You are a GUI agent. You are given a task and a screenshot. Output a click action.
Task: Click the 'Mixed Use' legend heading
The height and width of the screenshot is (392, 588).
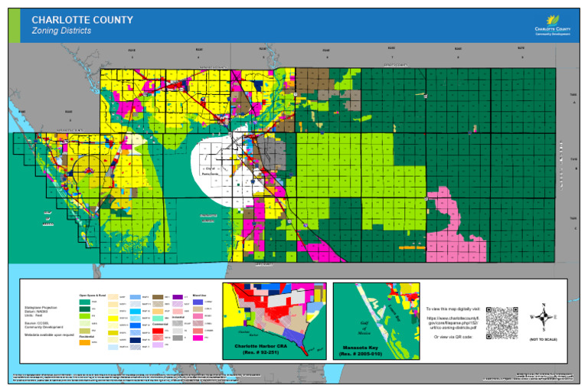point(200,296)
